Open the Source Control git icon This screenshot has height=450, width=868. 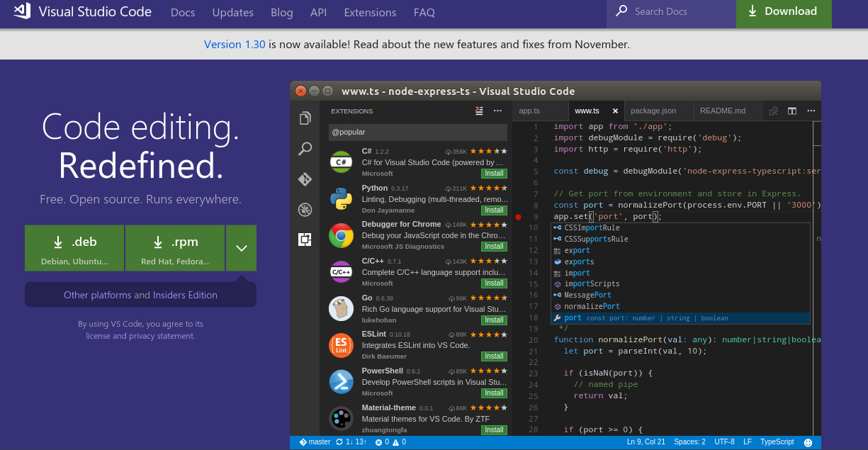pyautogui.click(x=305, y=179)
